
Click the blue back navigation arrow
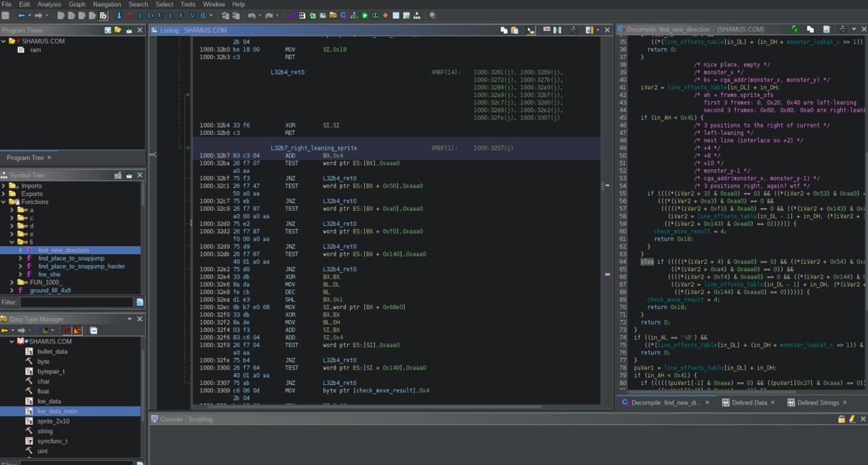21,16
